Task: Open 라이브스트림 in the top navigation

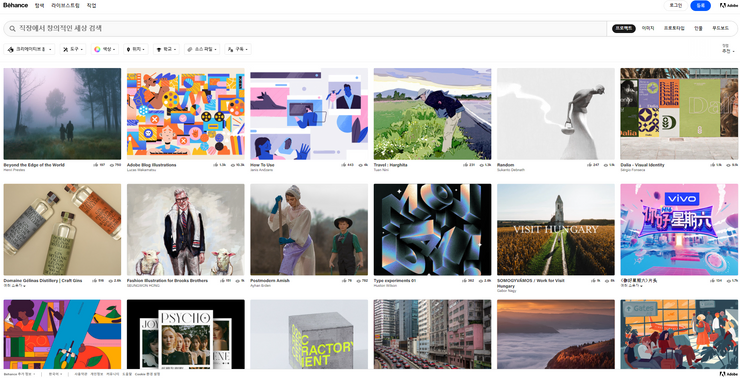Action: tap(65, 6)
